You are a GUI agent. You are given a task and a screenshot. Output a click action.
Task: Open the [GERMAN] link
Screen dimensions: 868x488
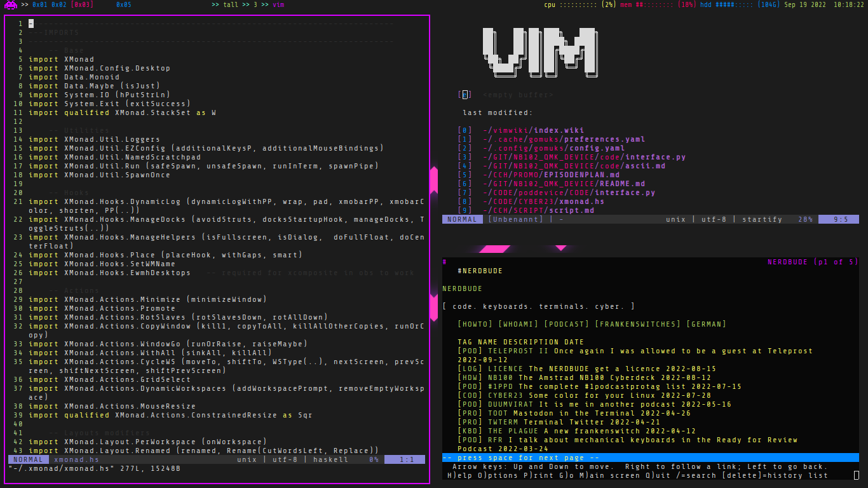tap(706, 324)
